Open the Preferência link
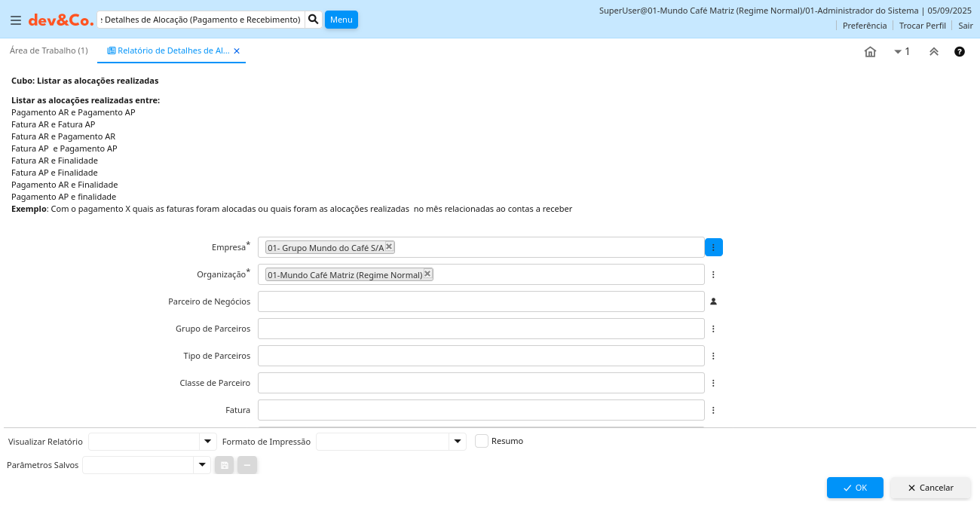The image size is (980, 508). [x=864, y=26]
